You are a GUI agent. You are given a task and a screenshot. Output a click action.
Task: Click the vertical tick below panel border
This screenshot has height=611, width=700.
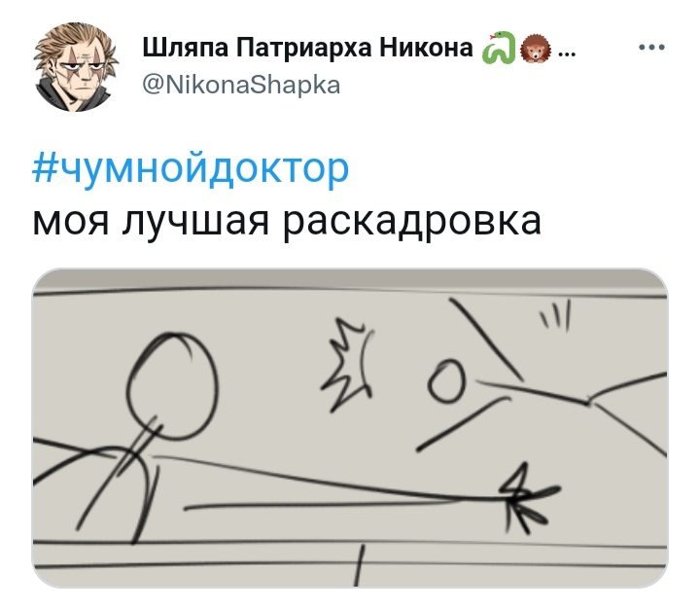360,565
